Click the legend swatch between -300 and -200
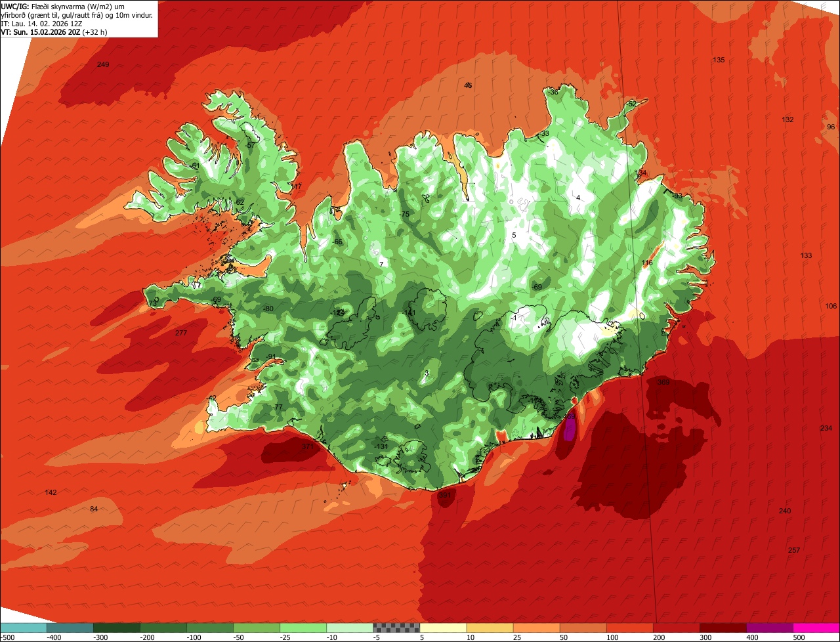840x642 pixels. pyautogui.click(x=116, y=628)
